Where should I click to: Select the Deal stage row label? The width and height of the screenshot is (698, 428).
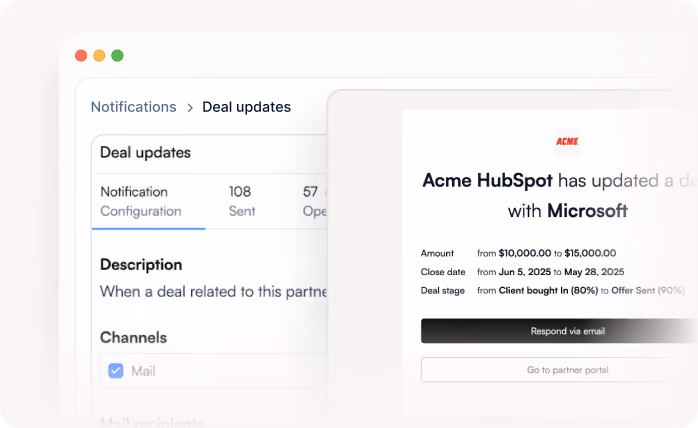(x=442, y=291)
